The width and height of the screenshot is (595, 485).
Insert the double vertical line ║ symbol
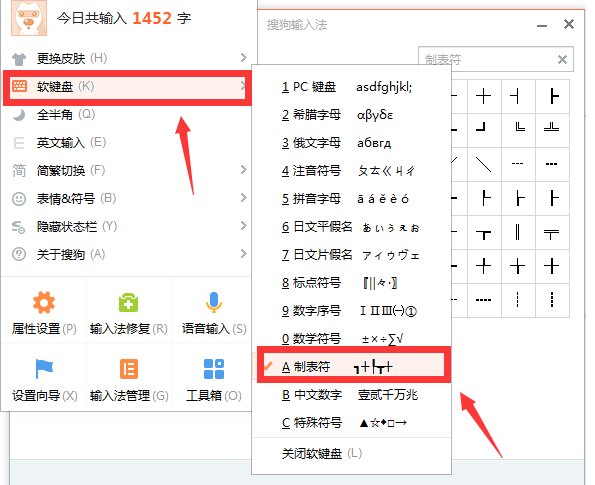click(x=518, y=232)
